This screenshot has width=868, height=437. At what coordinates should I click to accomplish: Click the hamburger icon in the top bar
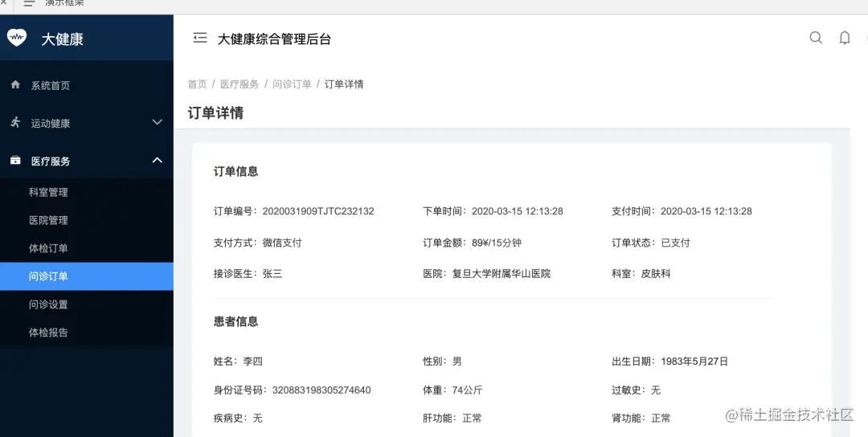tap(30, 3)
